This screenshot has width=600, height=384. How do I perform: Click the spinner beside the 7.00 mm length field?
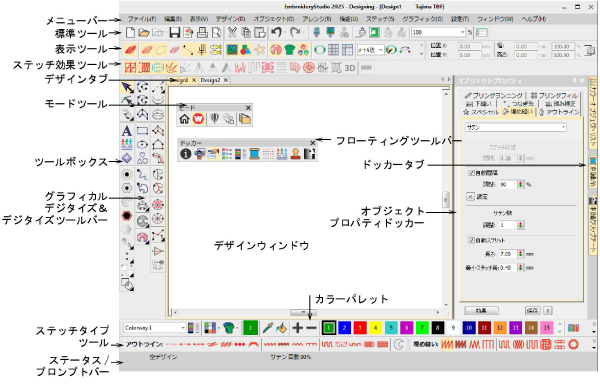pos(520,254)
